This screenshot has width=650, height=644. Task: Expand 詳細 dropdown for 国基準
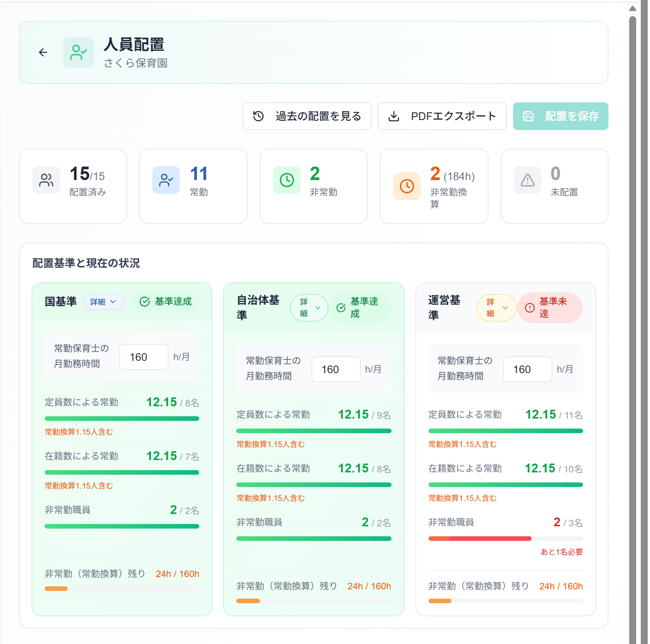point(104,302)
